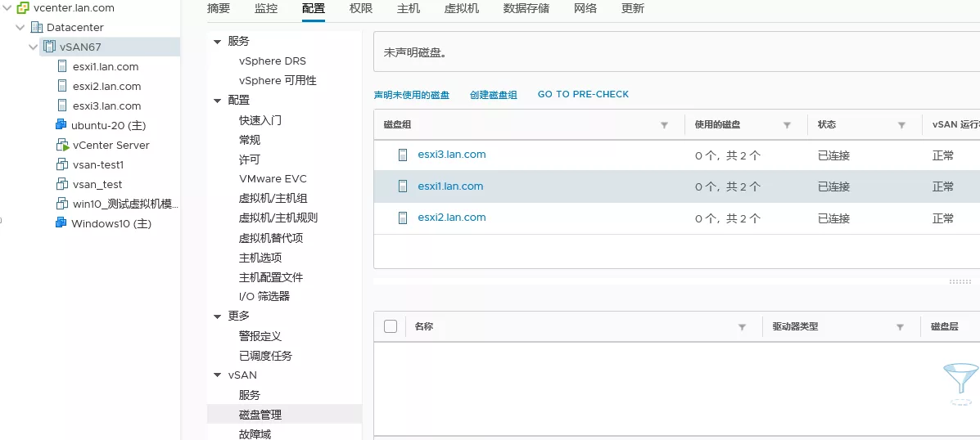Viewport: 980px width, 440px height.
Task: Click the panel resize handle between tables
Action: [960, 281]
